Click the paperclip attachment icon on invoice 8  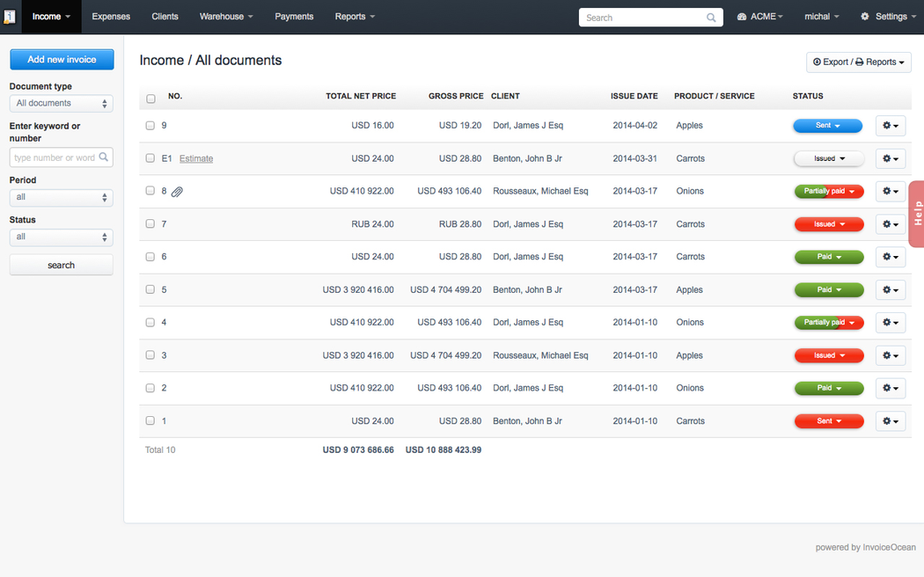coord(177,192)
